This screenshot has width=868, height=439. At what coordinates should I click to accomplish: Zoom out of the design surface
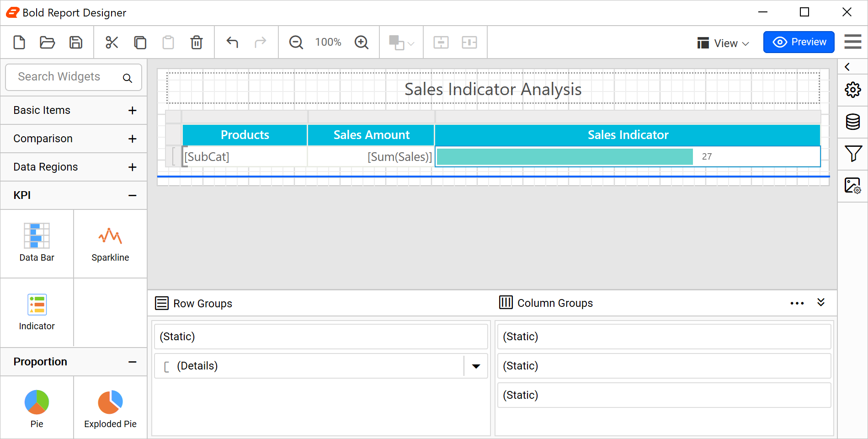click(x=296, y=42)
